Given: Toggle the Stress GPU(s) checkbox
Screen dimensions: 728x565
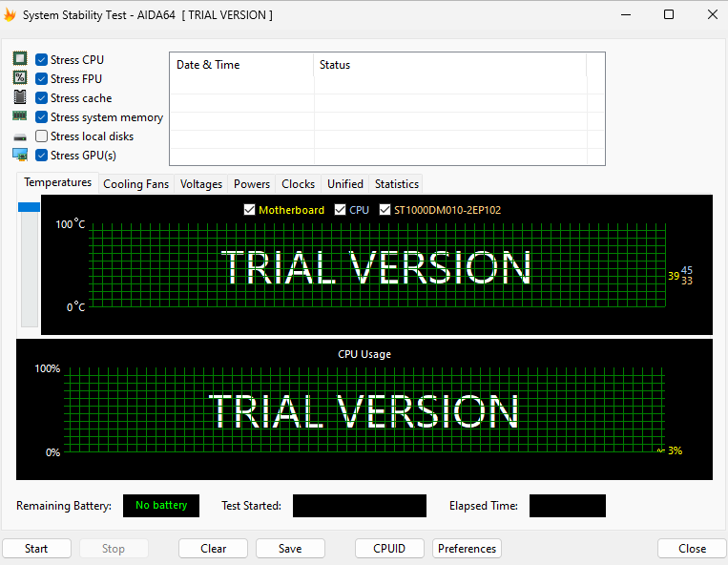Looking at the screenshot, I should pos(41,155).
